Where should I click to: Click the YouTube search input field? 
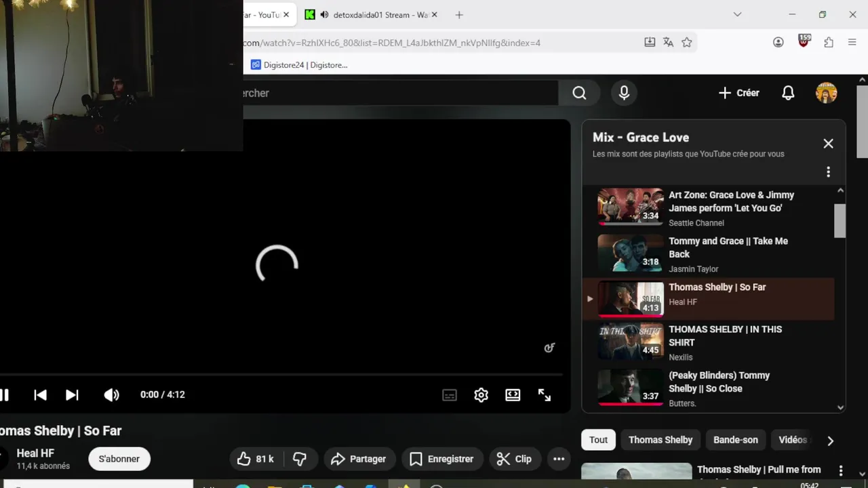pyautogui.click(x=400, y=93)
